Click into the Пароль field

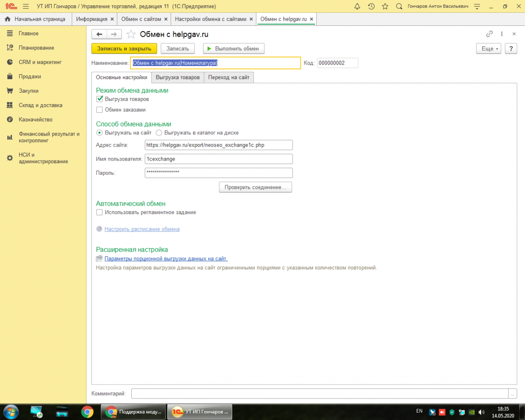(219, 173)
